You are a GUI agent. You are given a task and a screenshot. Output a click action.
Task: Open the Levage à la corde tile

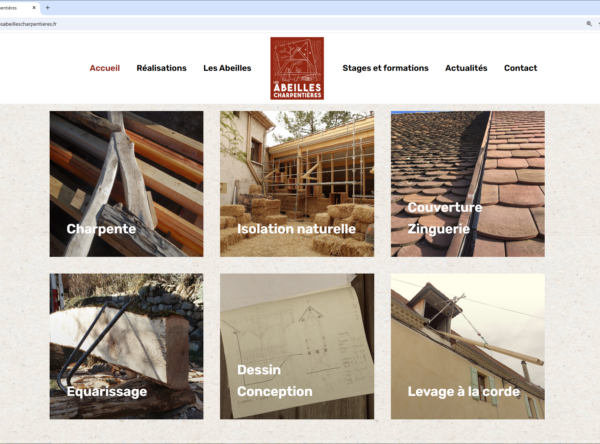468,346
